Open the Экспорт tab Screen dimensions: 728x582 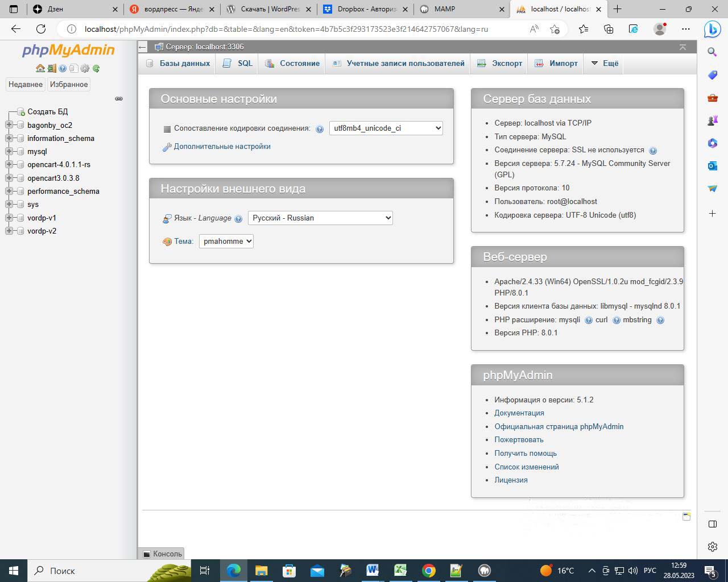500,63
